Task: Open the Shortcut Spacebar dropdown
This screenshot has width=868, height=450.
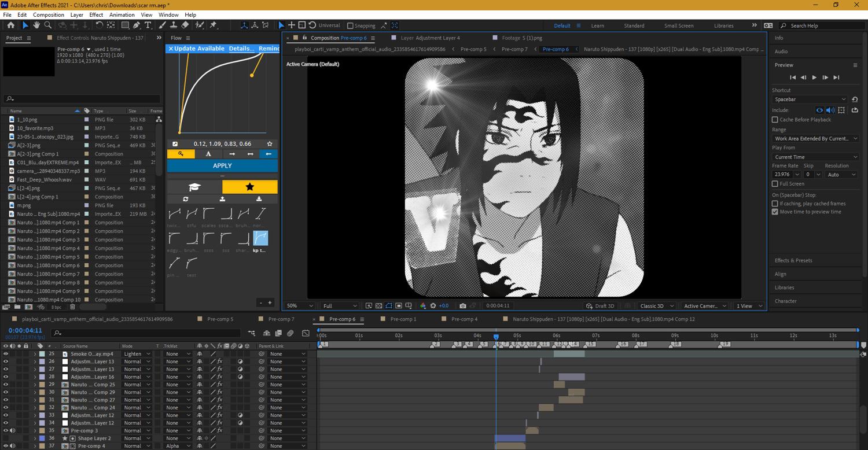Action: tap(810, 99)
